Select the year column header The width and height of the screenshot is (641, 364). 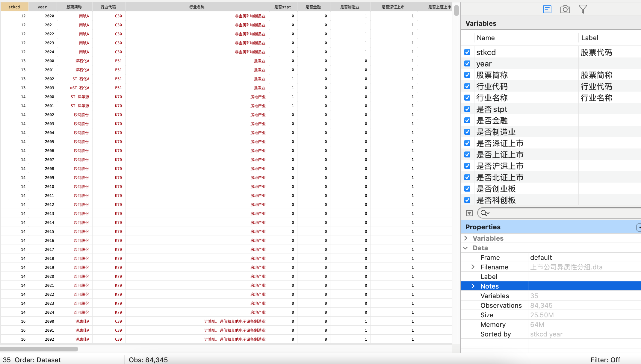[42, 7]
